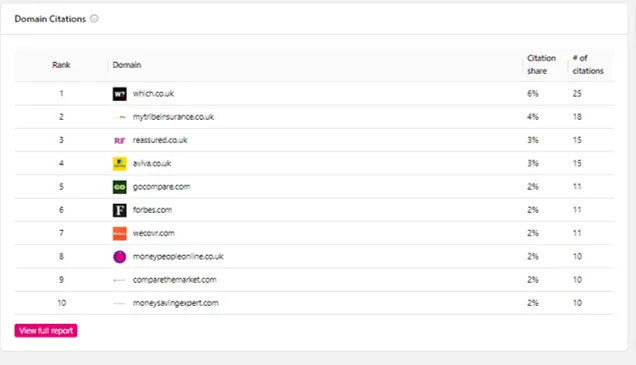Screen dimensions: 636x365
Task: Click the forbes.com F logo
Action: coord(119,210)
